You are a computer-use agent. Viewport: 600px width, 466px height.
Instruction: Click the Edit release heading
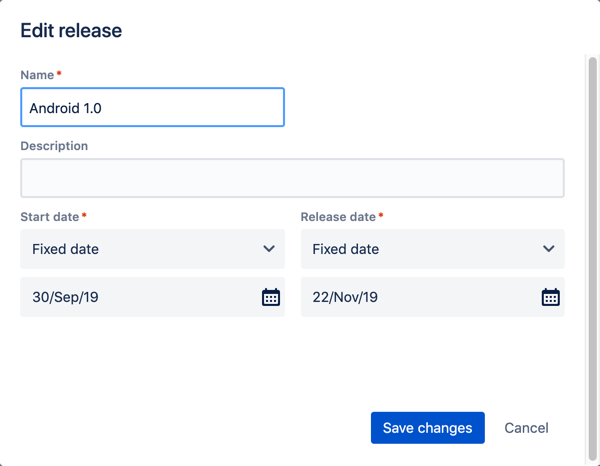71,31
